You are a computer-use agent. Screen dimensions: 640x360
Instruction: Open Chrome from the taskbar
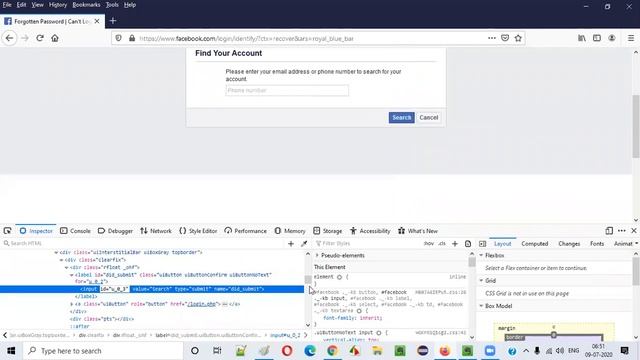[x=332, y=351]
